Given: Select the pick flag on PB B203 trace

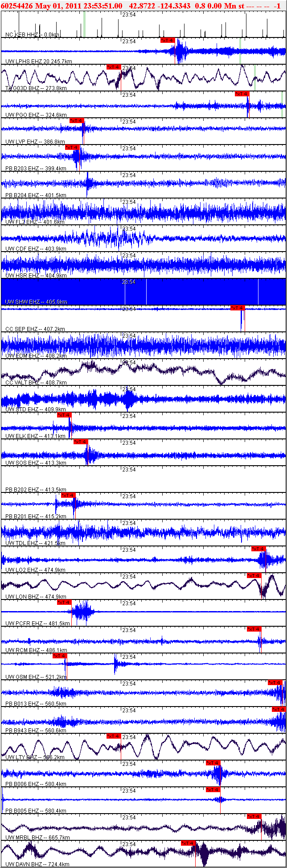Looking at the screenshot, I should [x=72, y=148].
